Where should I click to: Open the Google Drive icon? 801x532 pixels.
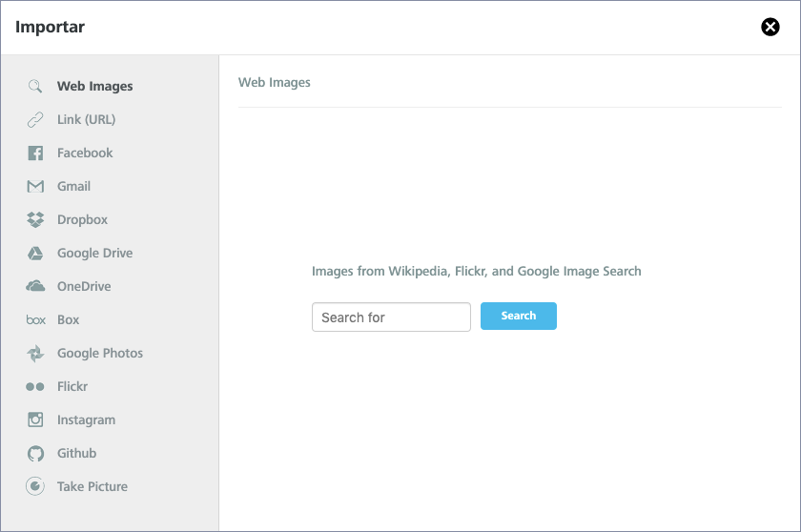[x=35, y=254]
